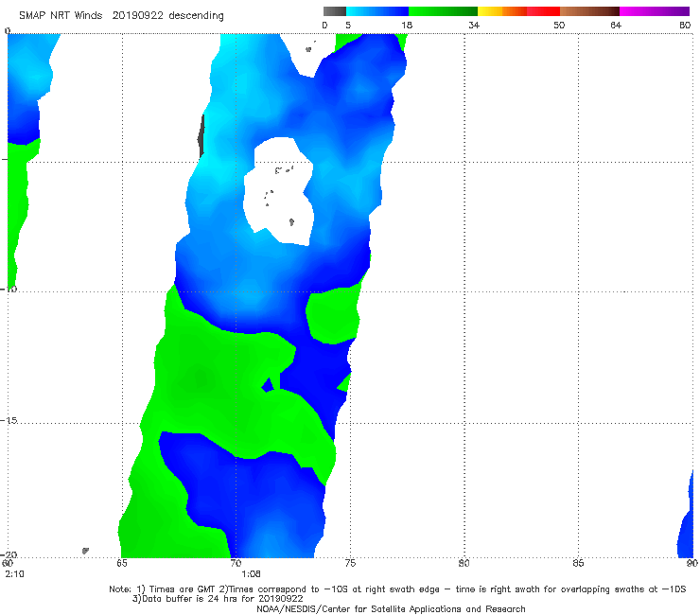Click the color scale label 50
The height and width of the screenshot is (615, 700).
[559, 26]
